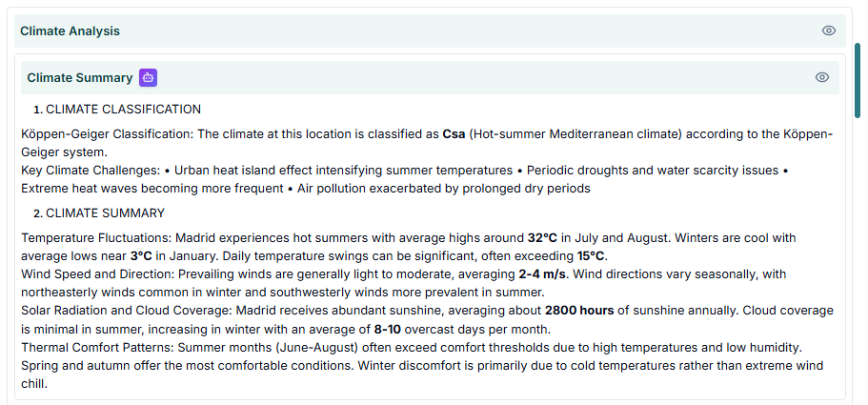Image resolution: width=868 pixels, height=405 pixels.
Task: Select the CLIMATE CLASSIFICATION list heading
Action: [123, 110]
